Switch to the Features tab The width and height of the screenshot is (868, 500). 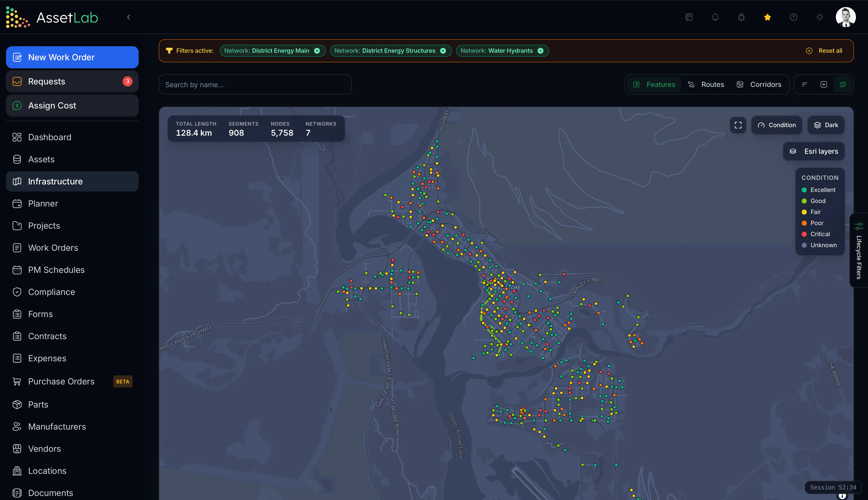click(654, 84)
